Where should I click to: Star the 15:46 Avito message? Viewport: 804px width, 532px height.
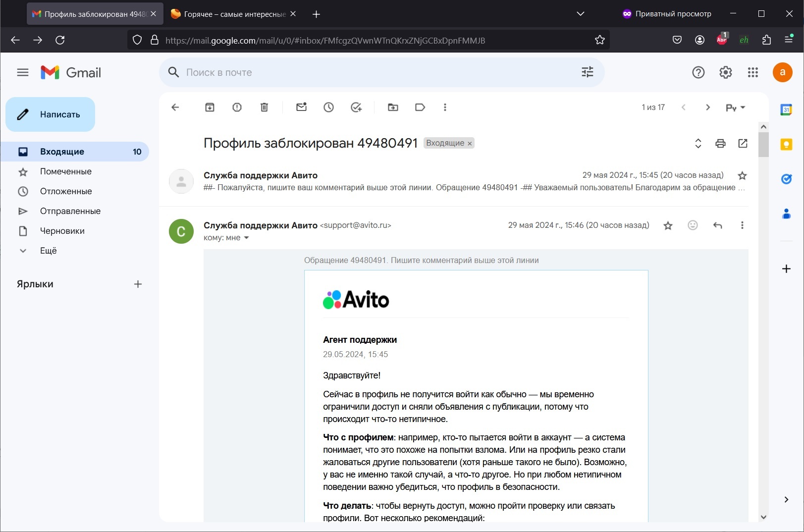(x=668, y=225)
